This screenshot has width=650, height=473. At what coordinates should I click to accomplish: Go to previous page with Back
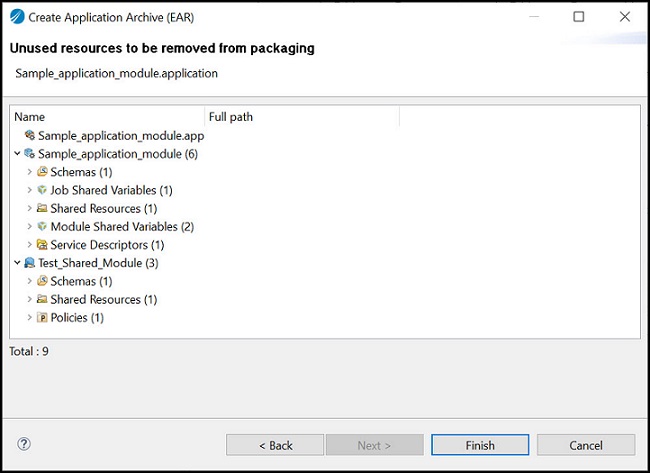pos(275,445)
